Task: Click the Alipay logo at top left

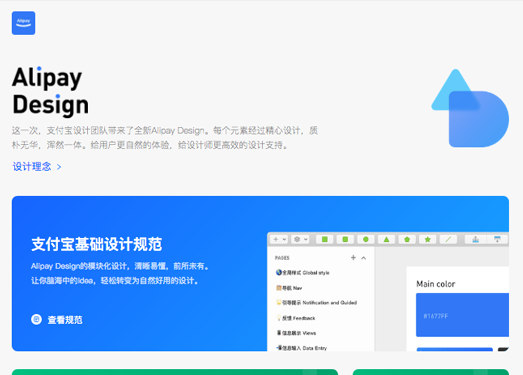Action: [23, 23]
